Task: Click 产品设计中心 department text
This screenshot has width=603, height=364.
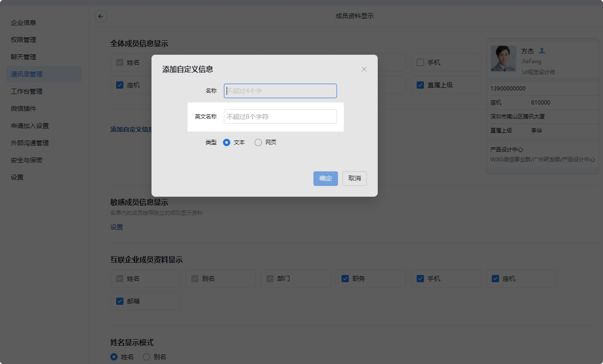Action: (506, 149)
